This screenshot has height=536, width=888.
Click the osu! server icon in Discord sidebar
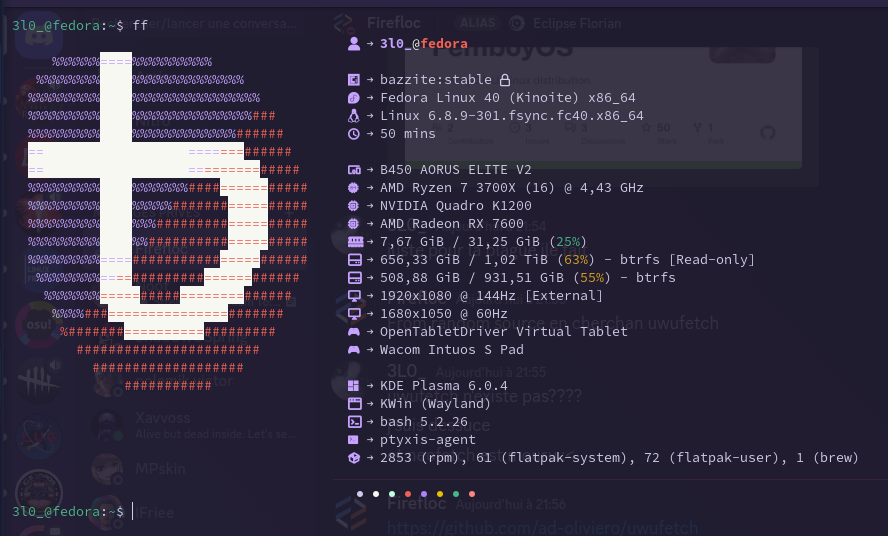[x=39, y=325]
